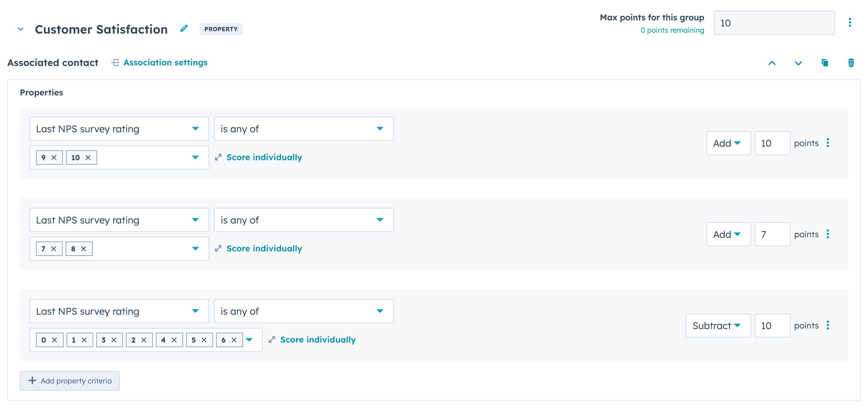Remove value 0 from third rule

tap(55, 340)
